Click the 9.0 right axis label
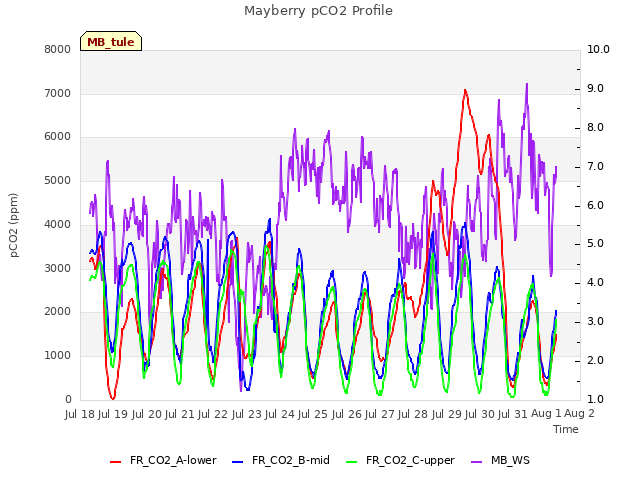The height and width of the screenshot is (480, 640). click(596, 89)
